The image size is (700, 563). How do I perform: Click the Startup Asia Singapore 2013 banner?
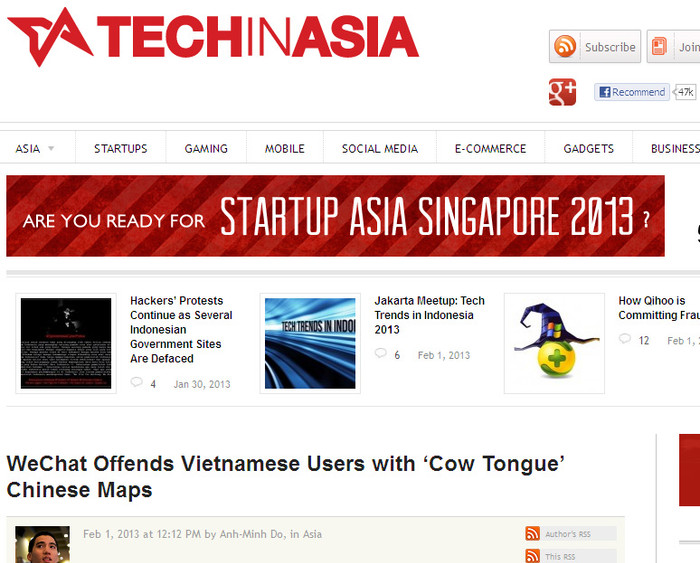click(x=335, y=216)
